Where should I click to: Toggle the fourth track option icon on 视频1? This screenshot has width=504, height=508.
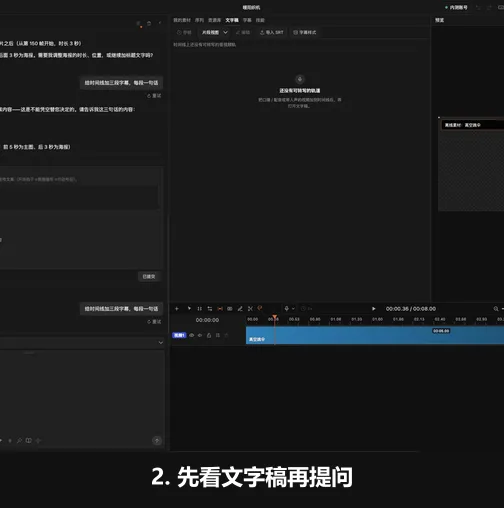[218, 335]
